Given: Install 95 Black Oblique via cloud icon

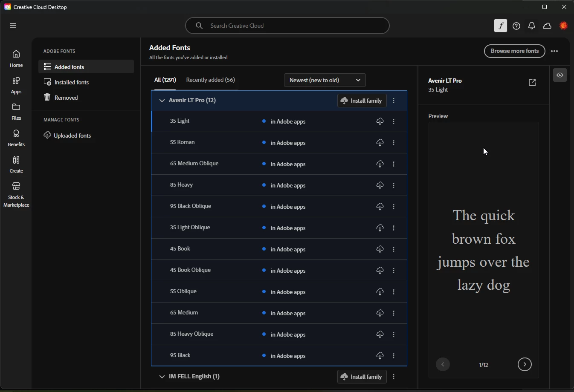Looking at the screenshot, I should [380, 207].
